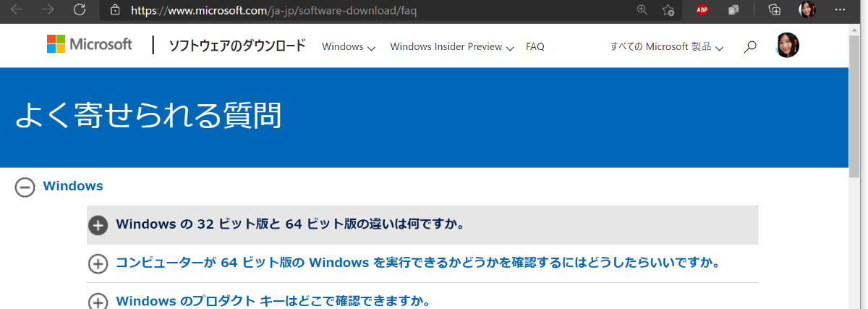
Task: Go back with the browser back arrow
Action: (17, 9)
